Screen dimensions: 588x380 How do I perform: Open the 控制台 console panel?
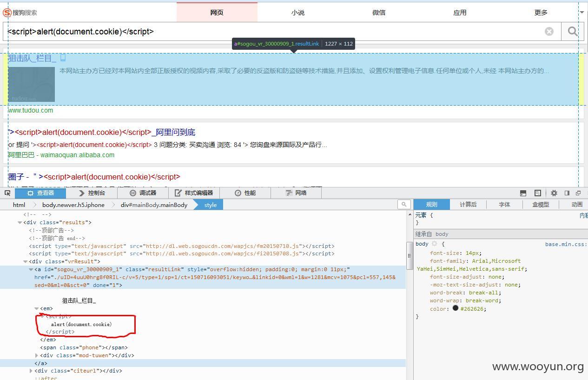coord(92,193)
